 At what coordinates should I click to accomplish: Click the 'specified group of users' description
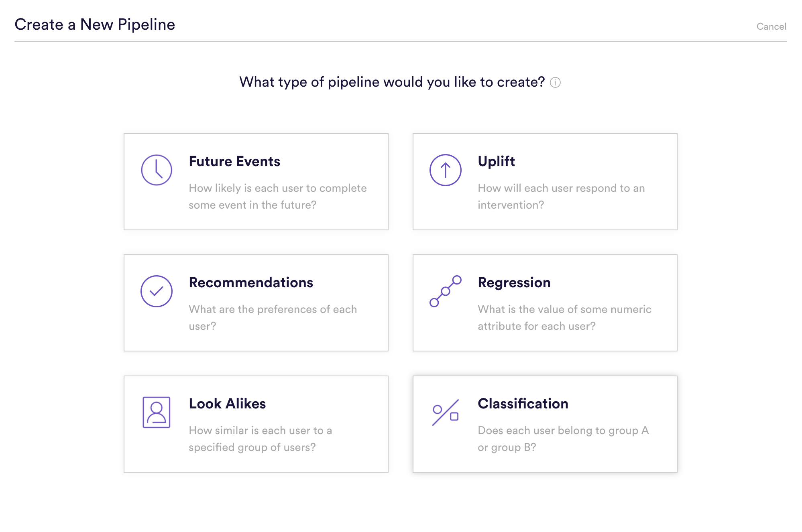260,439
